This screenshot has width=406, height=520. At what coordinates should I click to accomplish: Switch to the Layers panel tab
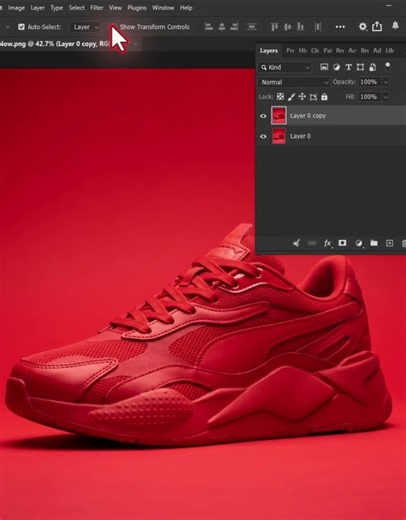(x=269, y=51)
